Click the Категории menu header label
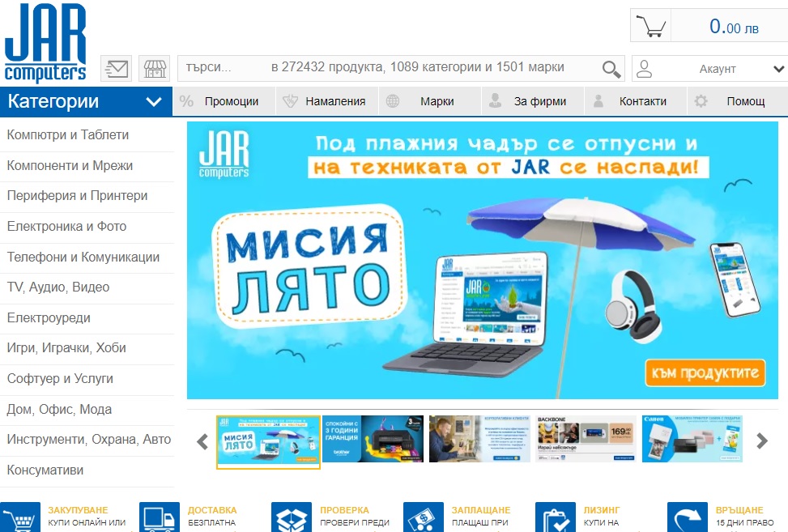 tap(53, 101)
